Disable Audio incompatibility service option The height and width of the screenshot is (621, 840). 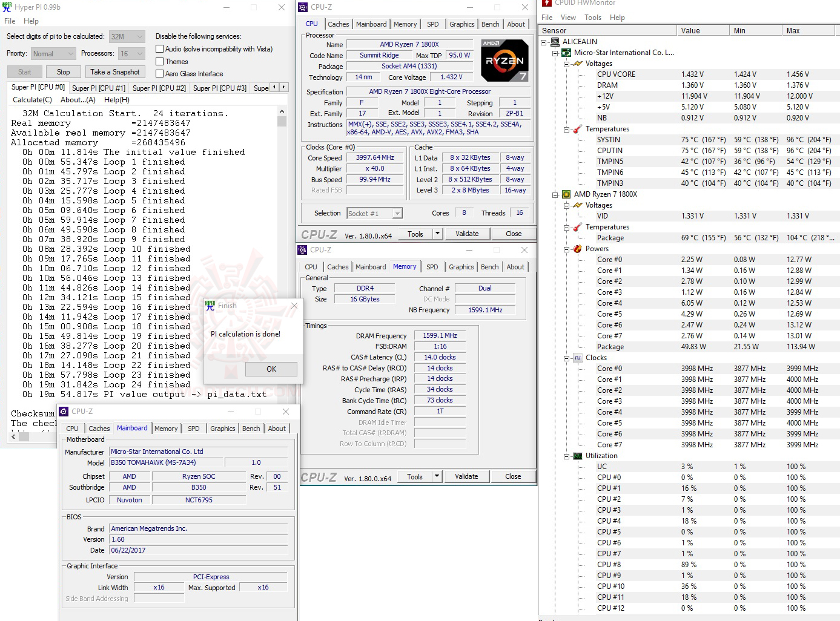coord(160,48)
